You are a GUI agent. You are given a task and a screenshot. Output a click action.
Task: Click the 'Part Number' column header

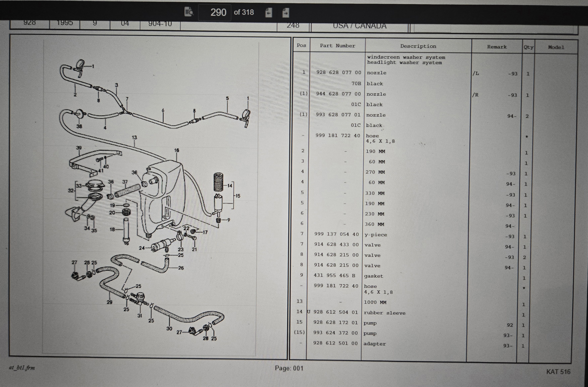[337, 46]
